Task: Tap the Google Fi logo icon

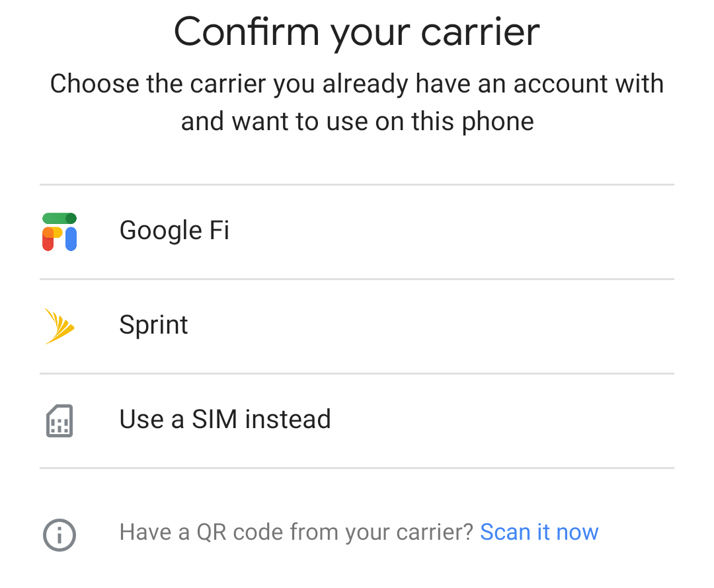Action: 59,231
